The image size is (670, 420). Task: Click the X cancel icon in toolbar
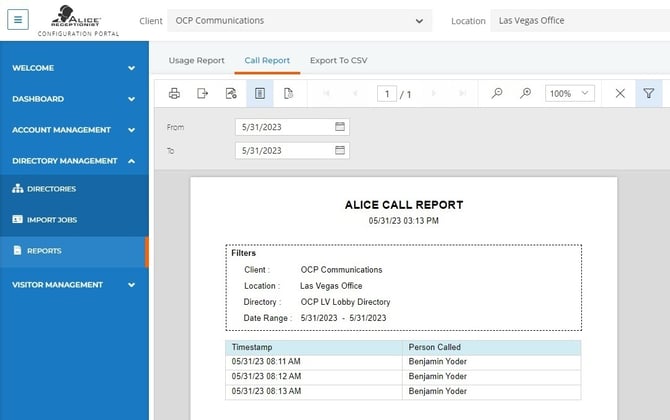click(620, 93)
